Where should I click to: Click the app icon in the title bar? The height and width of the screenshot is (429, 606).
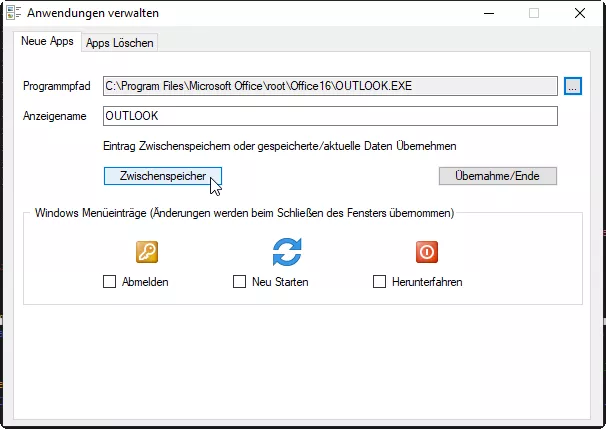coord(11,14)
